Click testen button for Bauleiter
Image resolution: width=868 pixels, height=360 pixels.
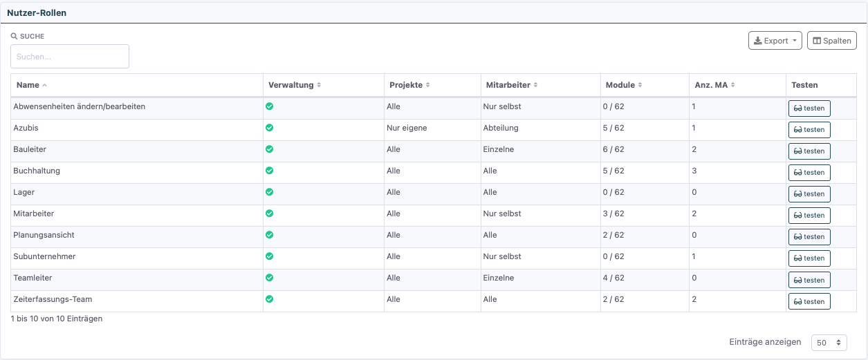click(x=809, y=151)
